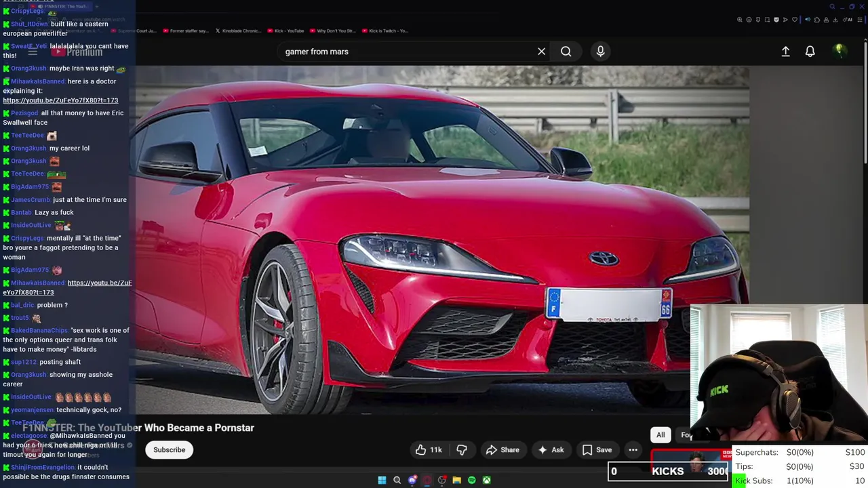Open the Why Don't You Str... bookmark

tap(332, 30)
